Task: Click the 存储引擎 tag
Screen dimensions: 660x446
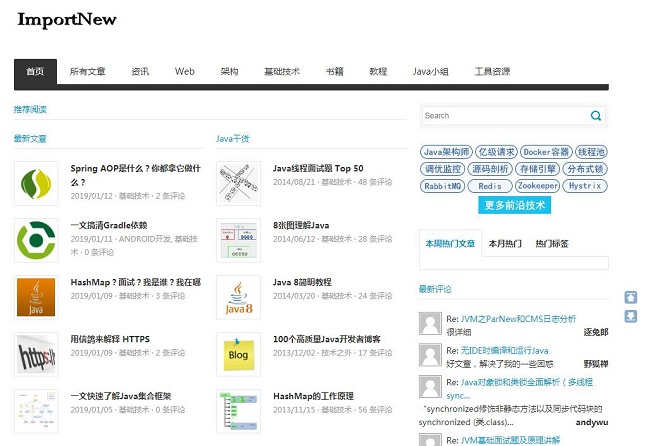Action: [538, 169]
